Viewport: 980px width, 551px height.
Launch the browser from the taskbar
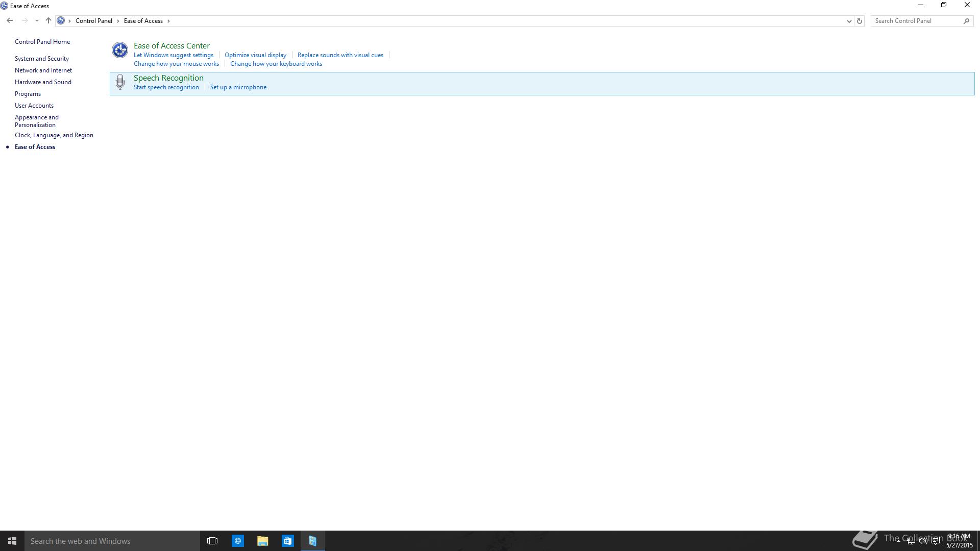point(238,541)
